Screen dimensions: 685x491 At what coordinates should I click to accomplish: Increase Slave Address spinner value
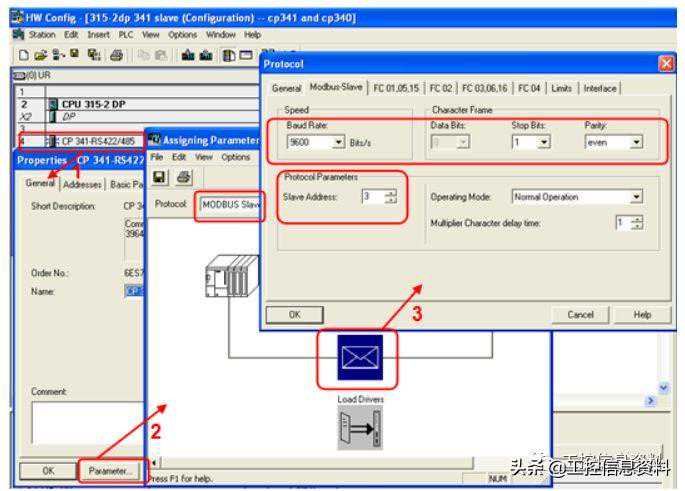click(x=390, y=193)
